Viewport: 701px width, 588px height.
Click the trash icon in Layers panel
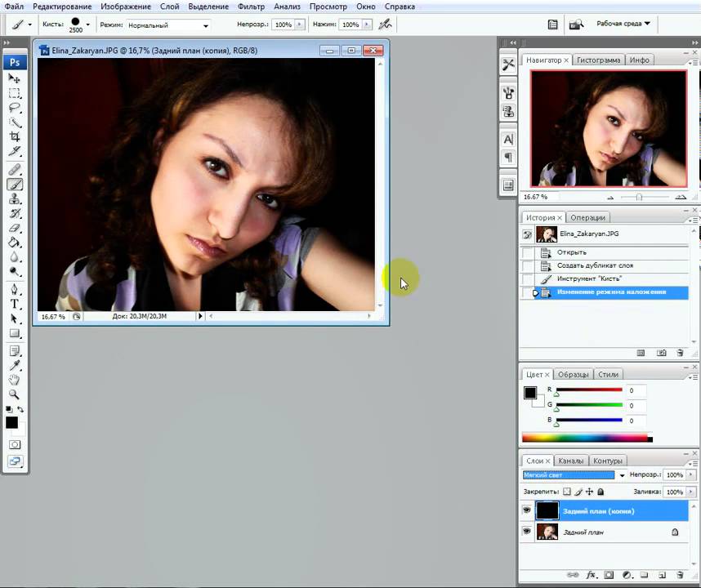[x=681, y=575]
